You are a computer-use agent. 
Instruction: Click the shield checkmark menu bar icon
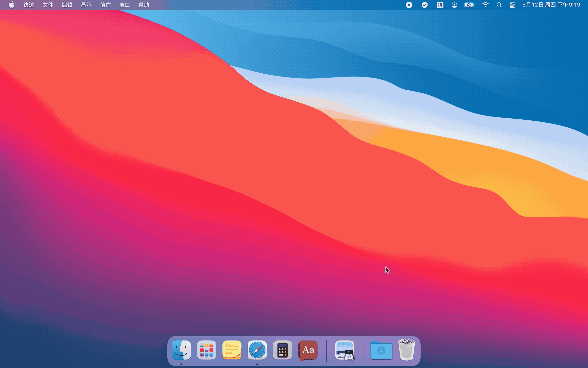pyautogui.click(x=424, y=5)
